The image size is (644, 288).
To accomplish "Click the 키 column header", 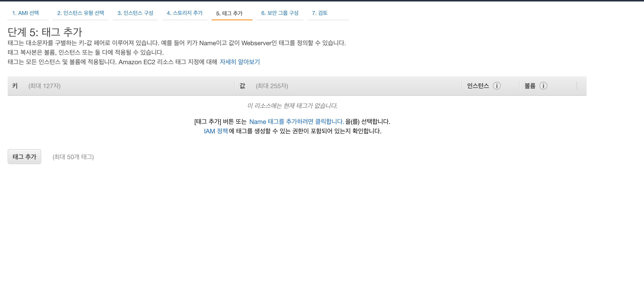I will pyautogui.click(x=15, y=86).
